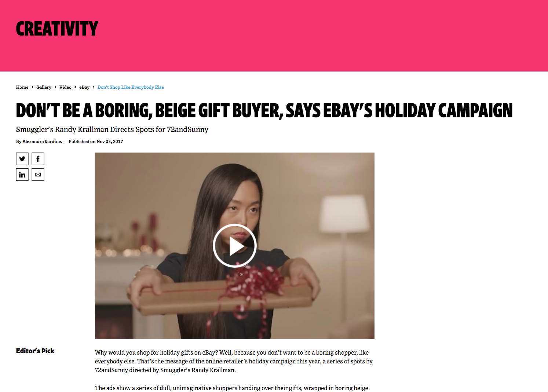Image resolution: width=548 pixels, height=392 pixels.
Task: Click the arrow between eBay and current page
Action: pyautogui.click(x=94, y=87)
